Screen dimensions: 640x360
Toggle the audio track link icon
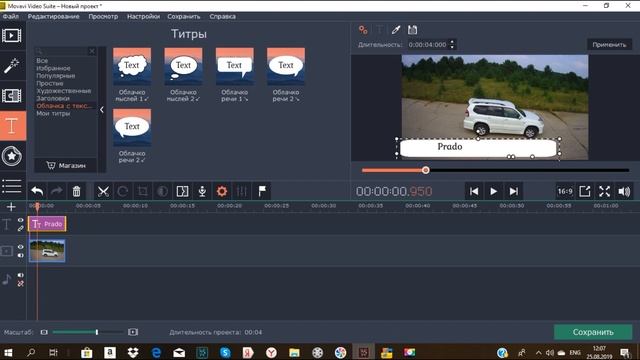20,283
